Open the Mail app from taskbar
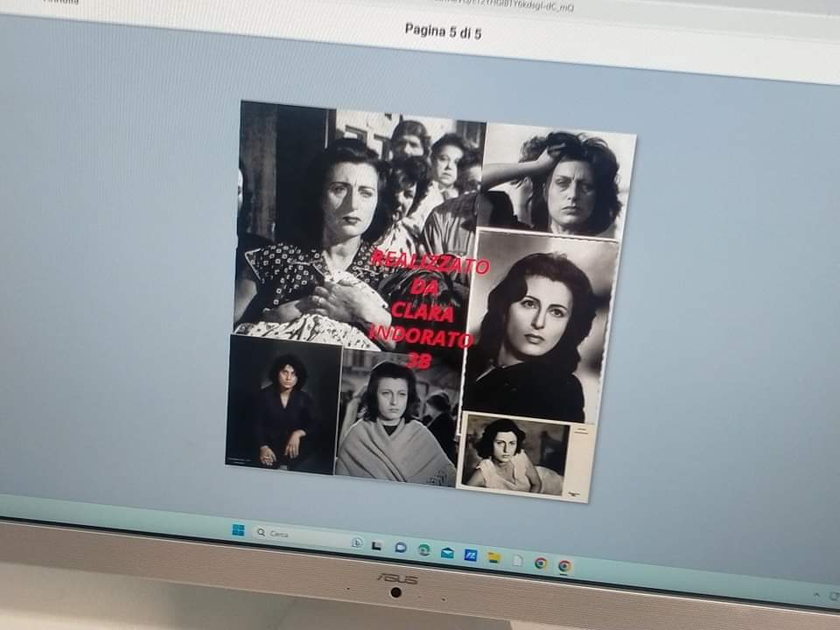840x630 pixels. pos(447,552)
